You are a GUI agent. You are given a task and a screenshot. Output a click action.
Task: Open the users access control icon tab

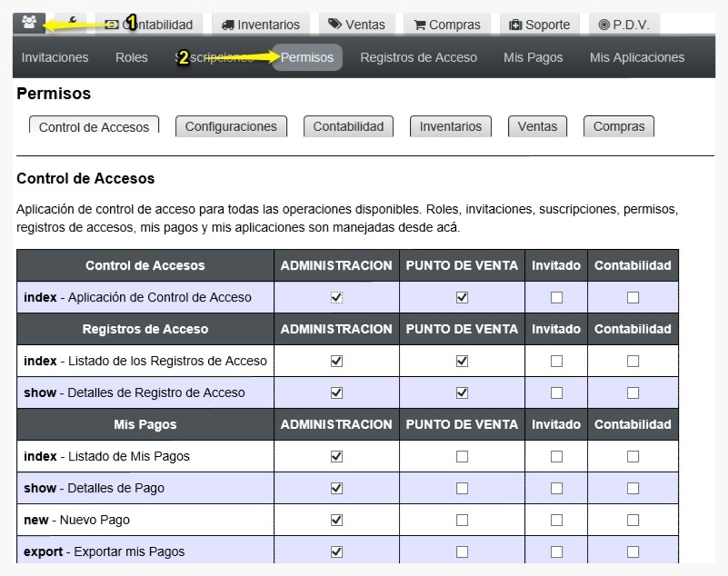click(x=29, y=23)
